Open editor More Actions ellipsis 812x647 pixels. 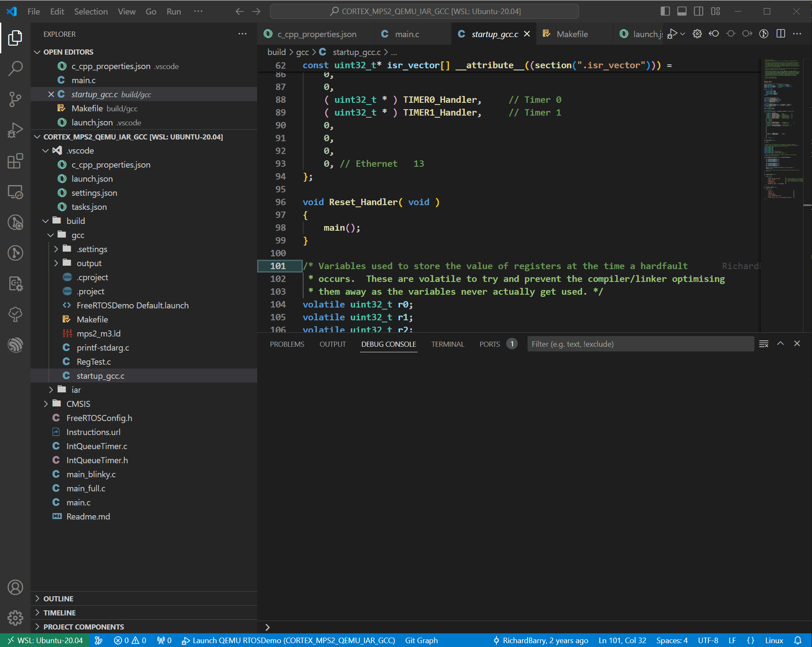[x=797, y=34]
